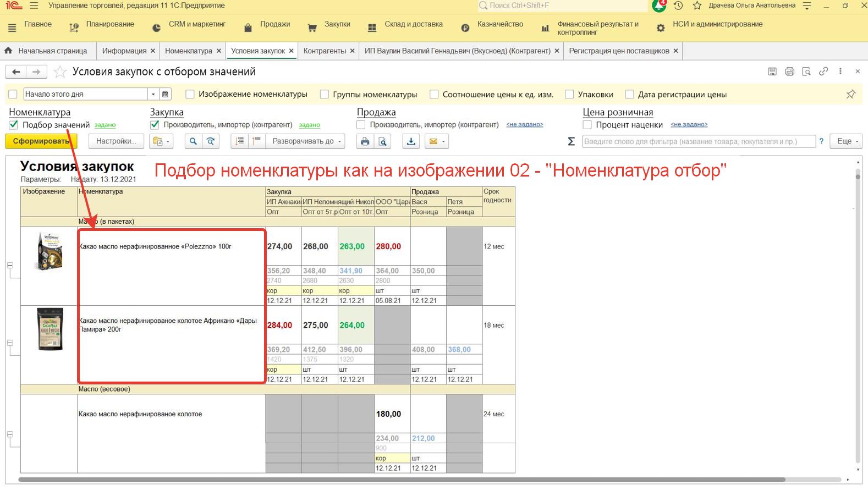Click the find magnifier icon in toolbar

point(193,142)
